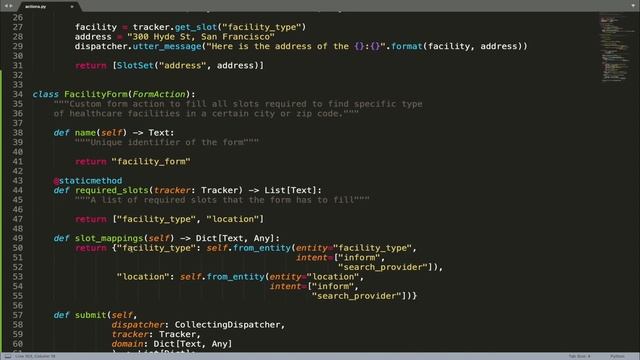Click the 'slot_mappings' function name

click(109, 238)
